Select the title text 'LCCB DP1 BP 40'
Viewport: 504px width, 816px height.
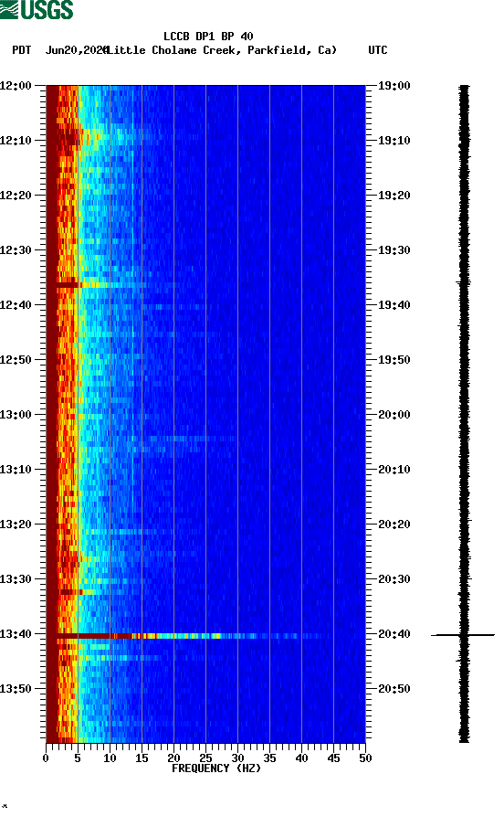208,37
